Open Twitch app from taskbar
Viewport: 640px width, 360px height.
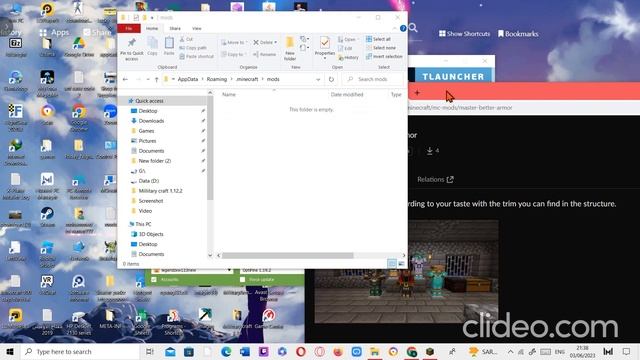[x=264, y=351]
